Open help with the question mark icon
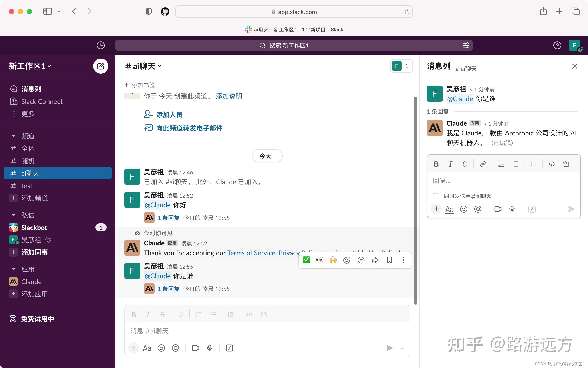The width and height of the screenshot is (588, 368). (x=557, y=45)
